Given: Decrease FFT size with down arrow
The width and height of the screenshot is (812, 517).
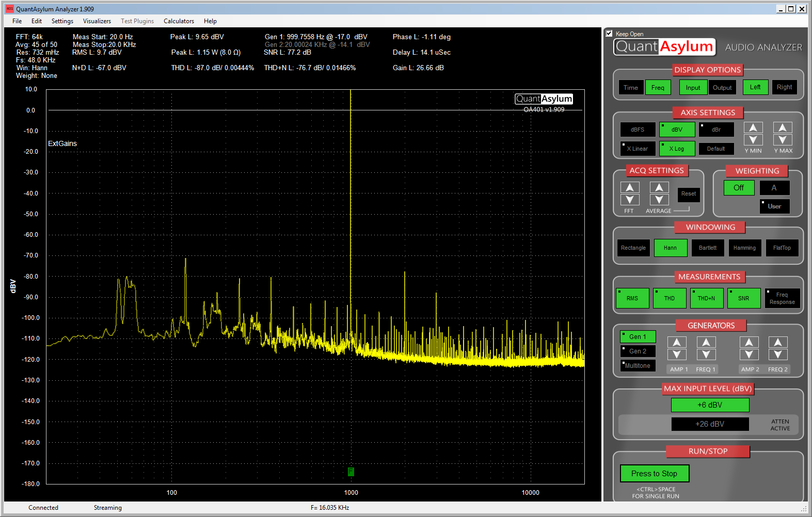Looking at the screenshot, I should point(630,200).
